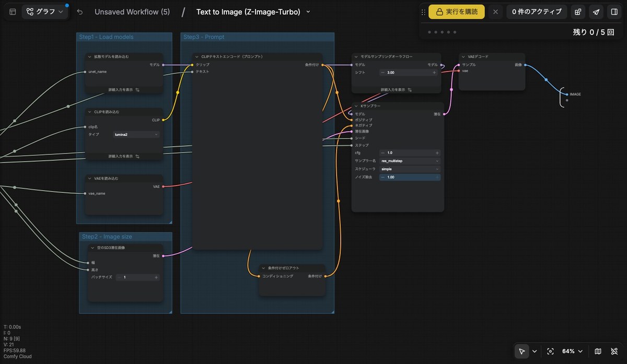Screen dimensions: 627x364
Task: Decrease the シフト value with minus
Action: tap(383, 73)
